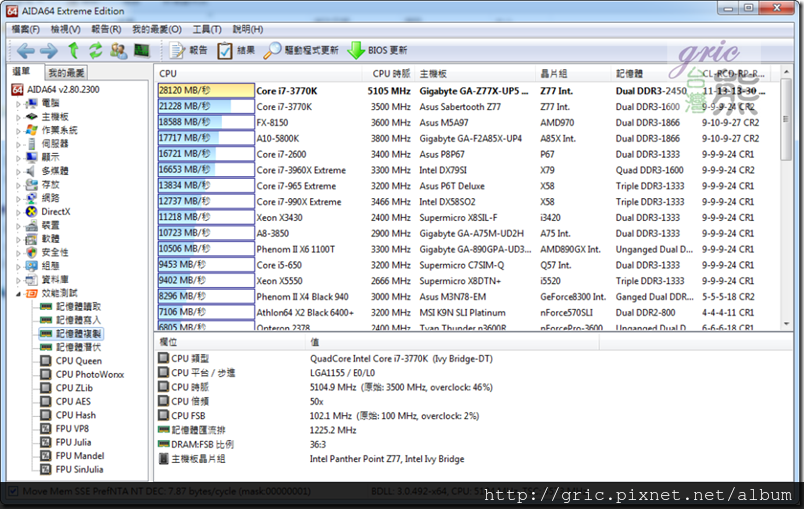804x509 pixels.
Task: Select the FPU Julia benchmark item
Action: pos(74,441)
